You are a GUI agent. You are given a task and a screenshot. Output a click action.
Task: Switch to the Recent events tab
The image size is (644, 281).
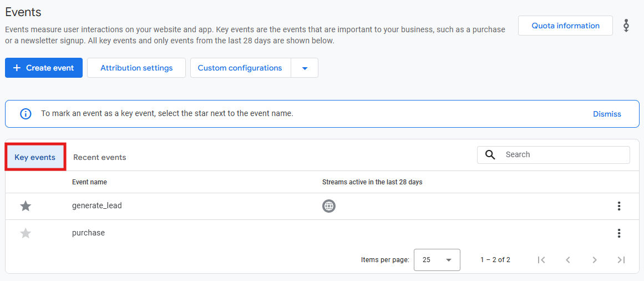click(100, 157)
